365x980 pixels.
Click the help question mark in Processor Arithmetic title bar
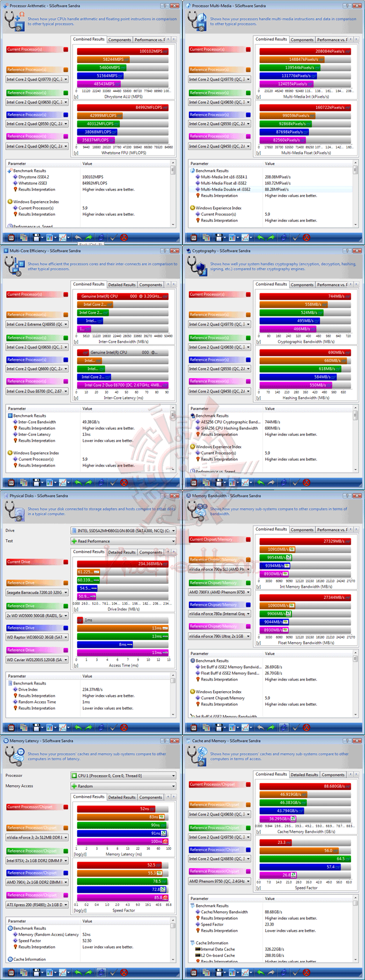[x=164, y=6]
